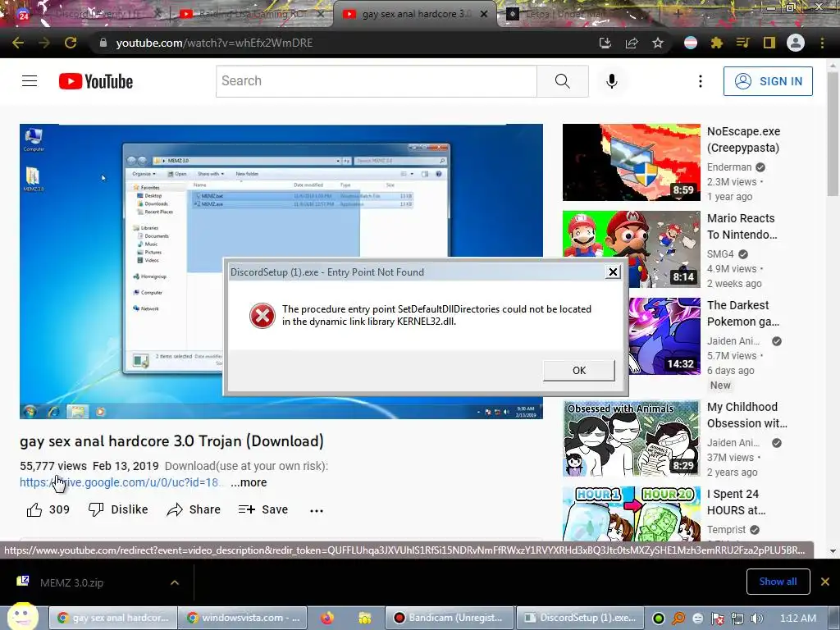Click the volume speaker tray icon

click(757, 619)
